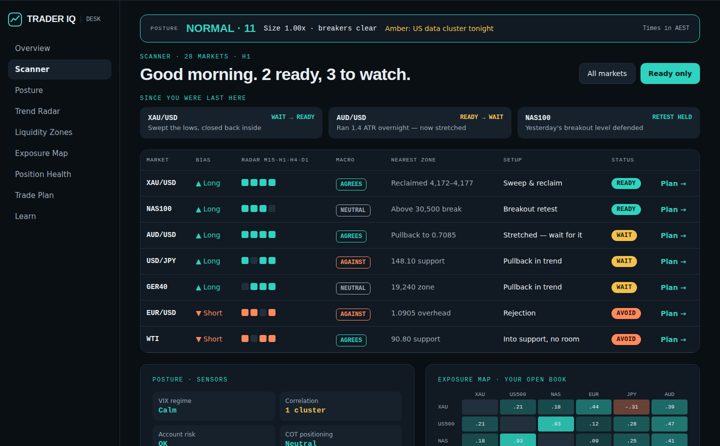Select the VIX regime Calm sensor tile

[x=214, y=406]
